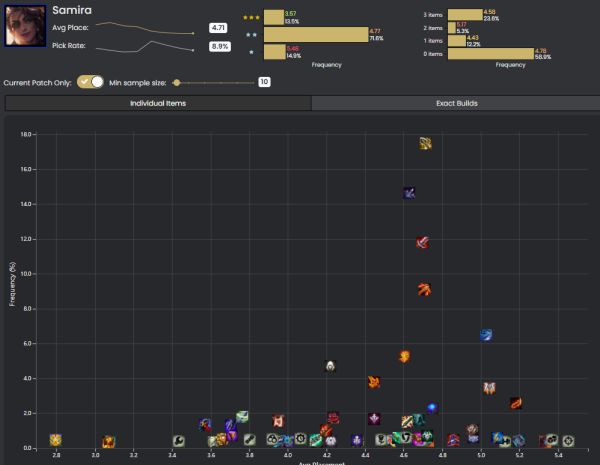The image size is (600, 465).
Task: Open the Exact Builds tab
Action: 452,103
